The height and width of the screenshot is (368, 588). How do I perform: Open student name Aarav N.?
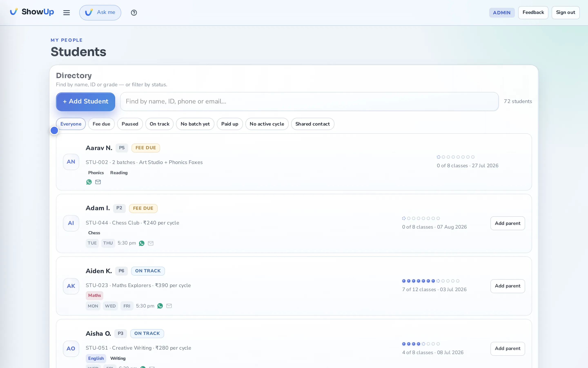(99, 148)
